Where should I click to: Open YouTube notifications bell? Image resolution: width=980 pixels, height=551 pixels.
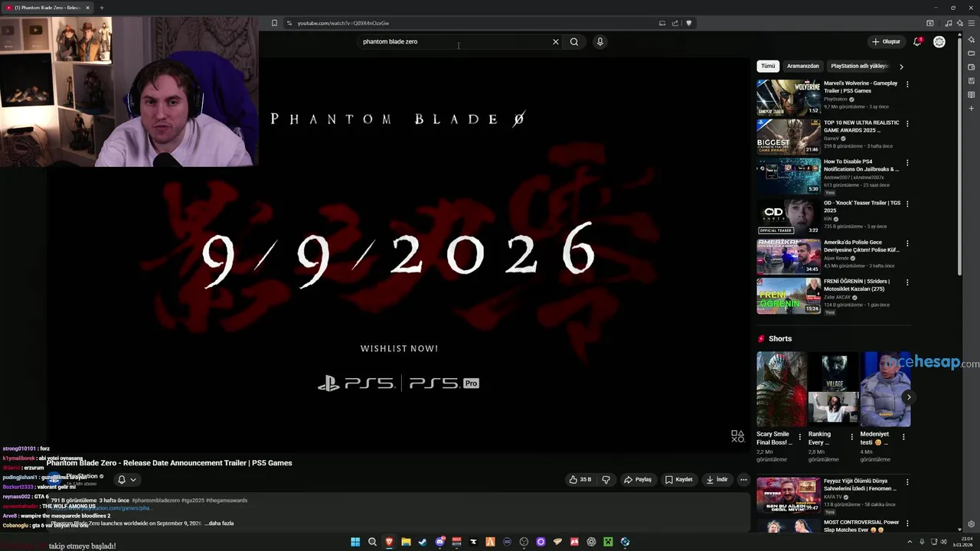tap(917, 41)
